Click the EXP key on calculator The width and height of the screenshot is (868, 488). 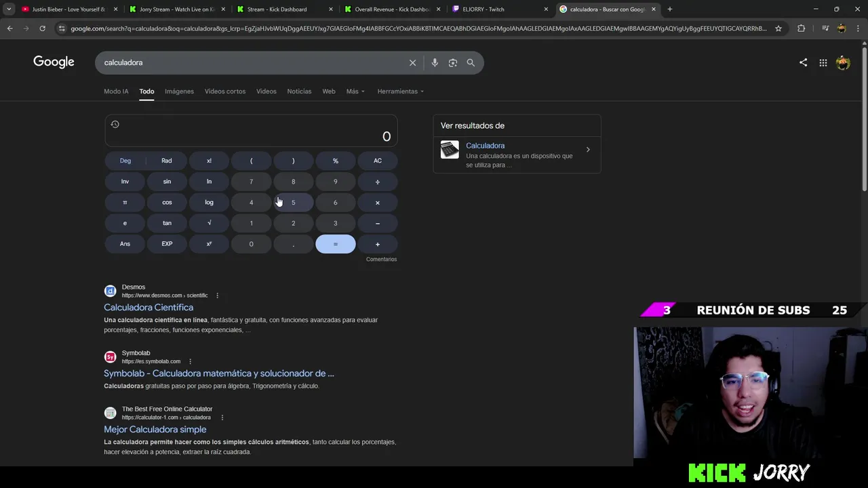(x=167, y=244)
